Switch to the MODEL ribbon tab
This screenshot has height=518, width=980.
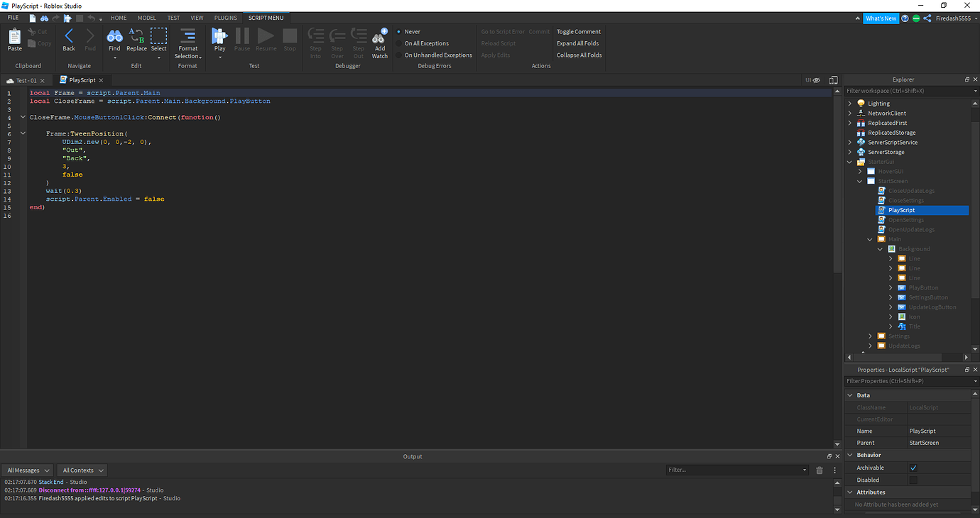pos(146,18)
